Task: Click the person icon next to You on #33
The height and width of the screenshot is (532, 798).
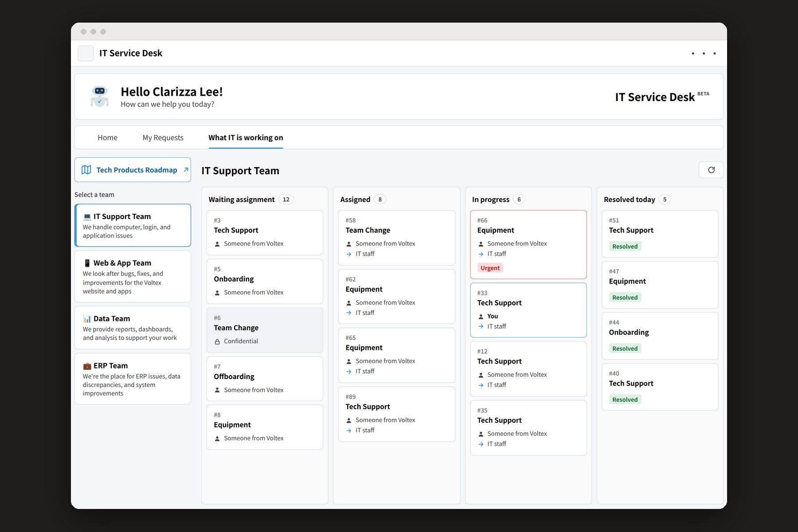Action: tap(481, 317)
